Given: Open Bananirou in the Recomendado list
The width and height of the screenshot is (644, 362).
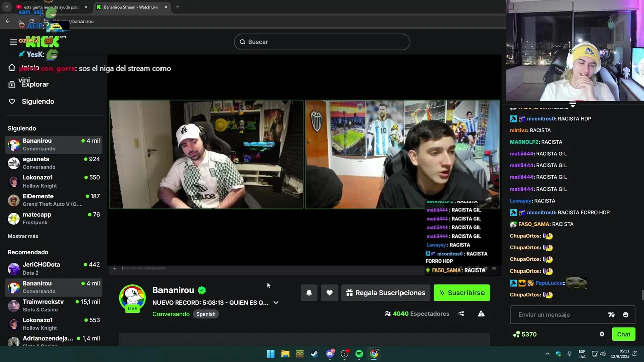Looking at the screenshot, I should click(54, 287).
